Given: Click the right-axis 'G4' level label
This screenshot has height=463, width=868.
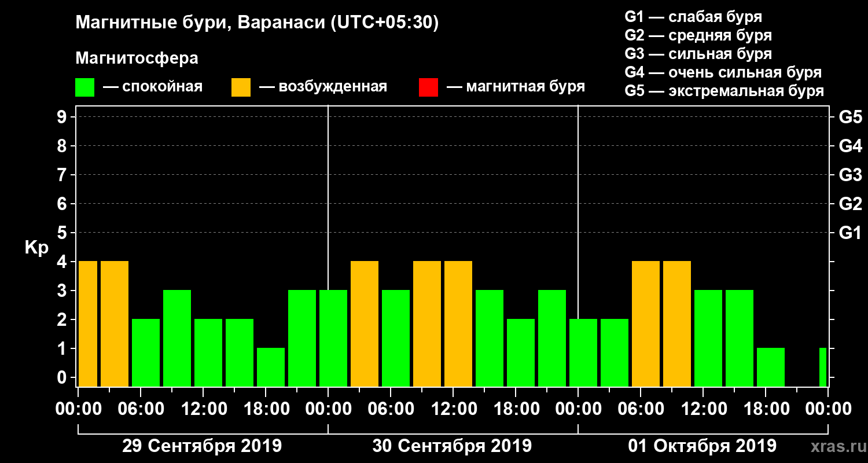Looking at the screenshot, I should pyautogui.click(x=850, y=146).
